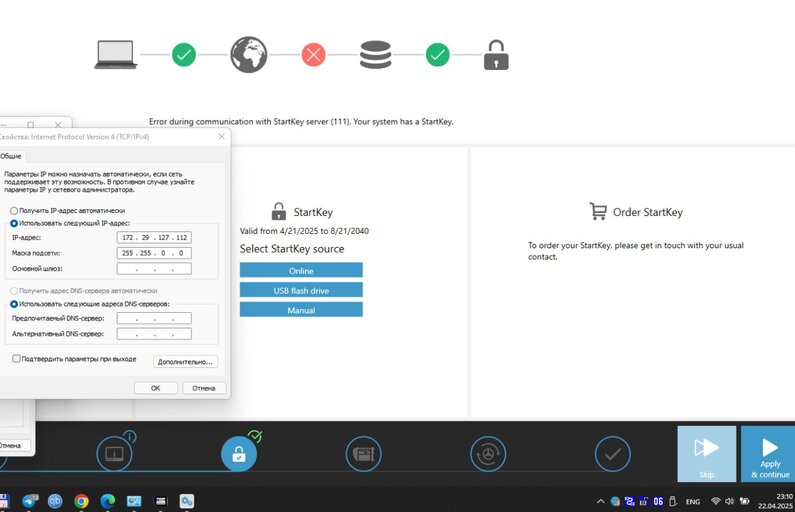Click the globe internet icon in diagram
Image resolution: width=795 pixels, height=512 pixels.
248,54
